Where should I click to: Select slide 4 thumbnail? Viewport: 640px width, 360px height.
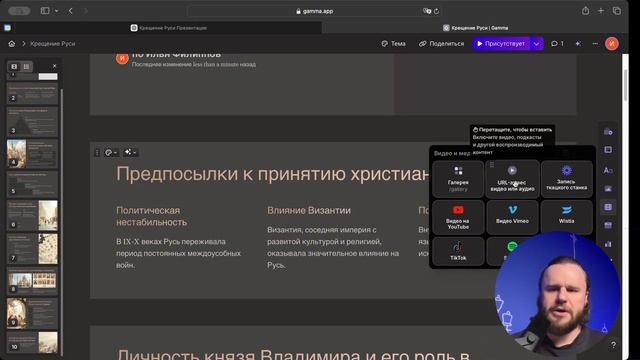click(x=32, y=154)
